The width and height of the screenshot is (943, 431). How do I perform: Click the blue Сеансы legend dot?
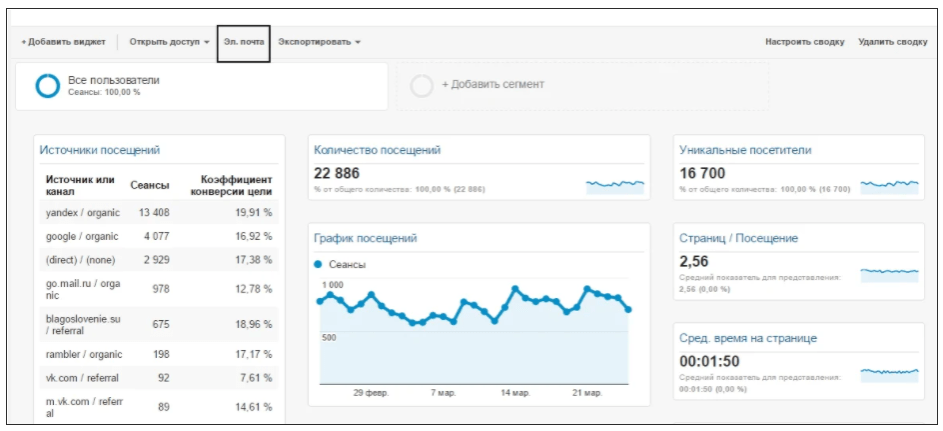click(318, 265)
